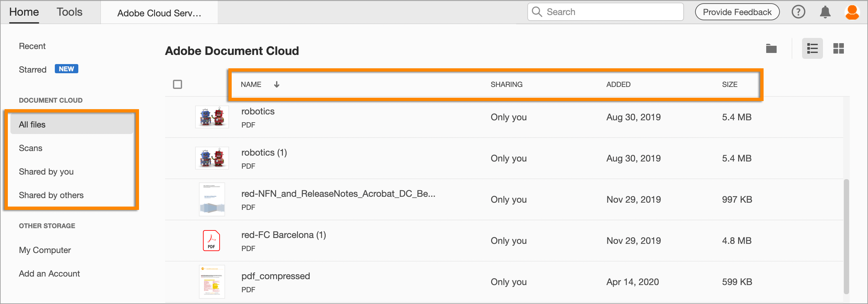Screen dimensions: 868x304
Task: Sort files by the Size column
Action: [730, 84]
